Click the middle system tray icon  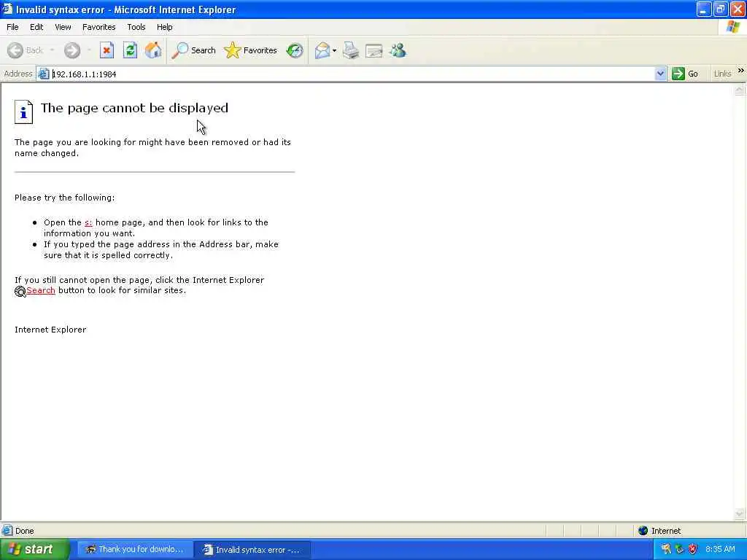coord(679,549)
